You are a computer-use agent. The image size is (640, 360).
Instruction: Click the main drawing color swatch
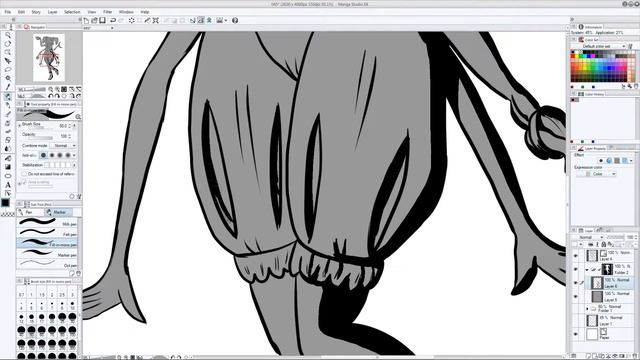tap(5, 202)
